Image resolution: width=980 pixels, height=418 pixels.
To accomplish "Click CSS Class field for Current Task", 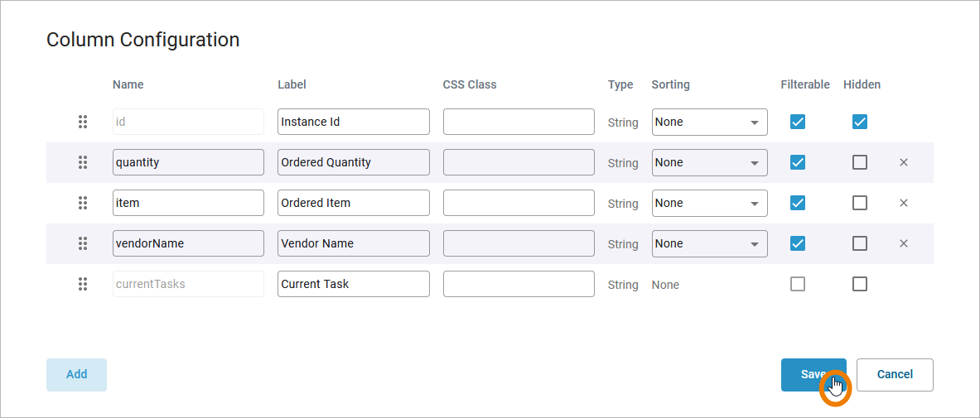I will 519,284.
